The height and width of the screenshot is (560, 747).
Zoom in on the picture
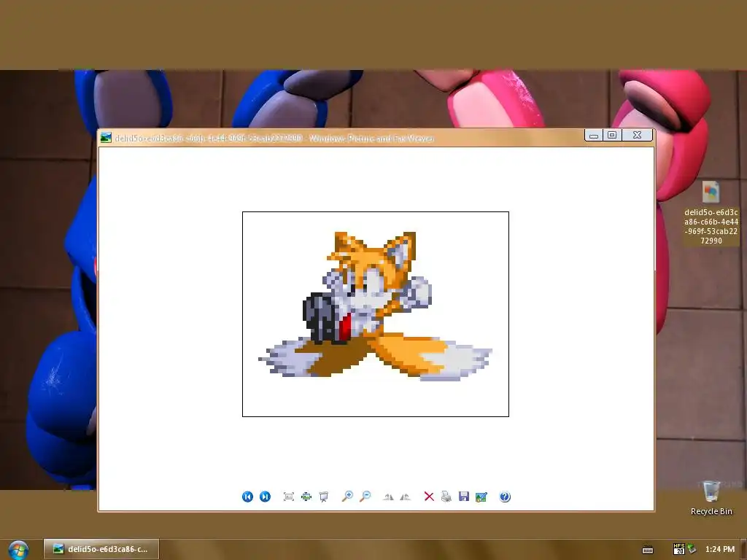point(347,496)
